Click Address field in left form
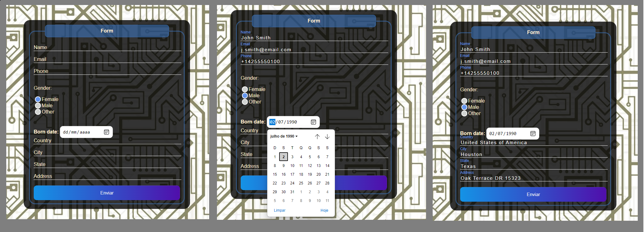Viewport: 644px width, 232px height. [107, 176]
